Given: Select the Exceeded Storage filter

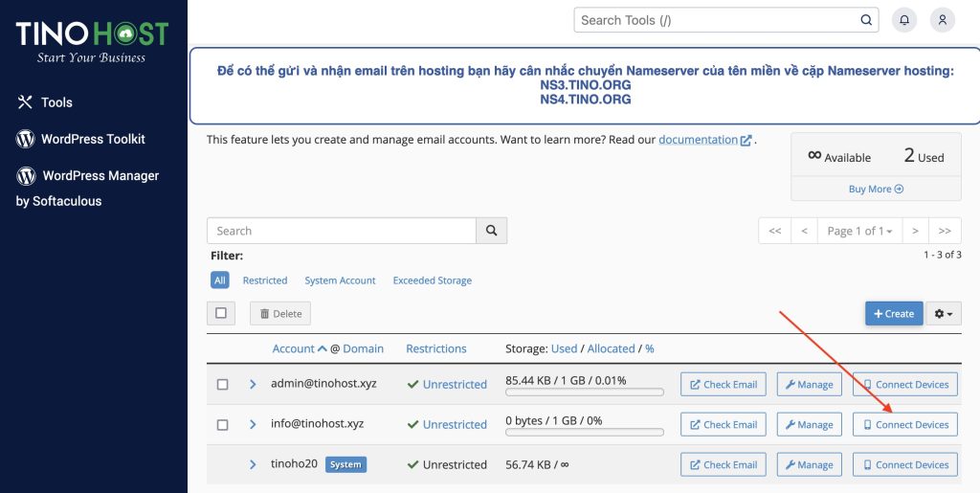Looking at the screenshot, I should point(433,280).
